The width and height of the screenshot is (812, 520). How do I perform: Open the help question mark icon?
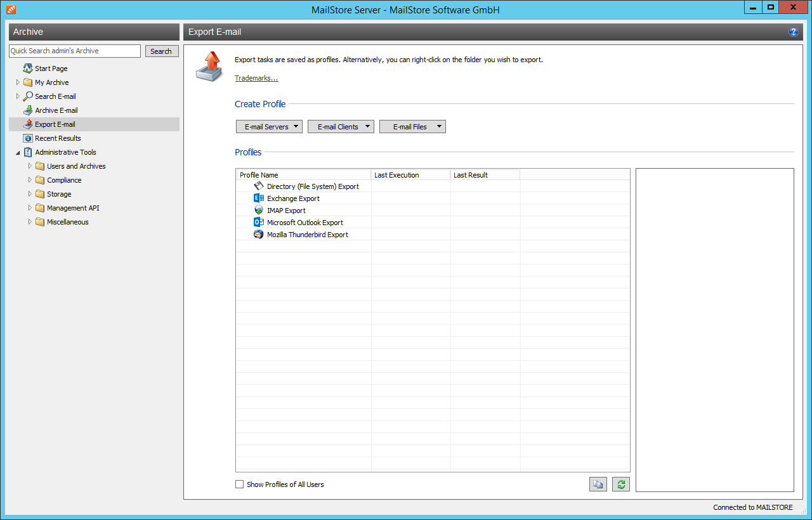[x=793, y=32]
